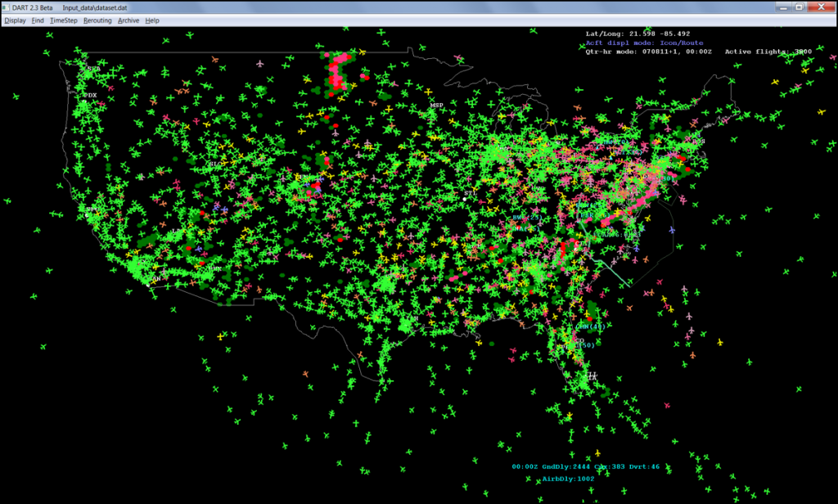838x504 pixels.
Task: Click the yellow aircraft icon next to Active flights
Action: click(x=805, y=70)
